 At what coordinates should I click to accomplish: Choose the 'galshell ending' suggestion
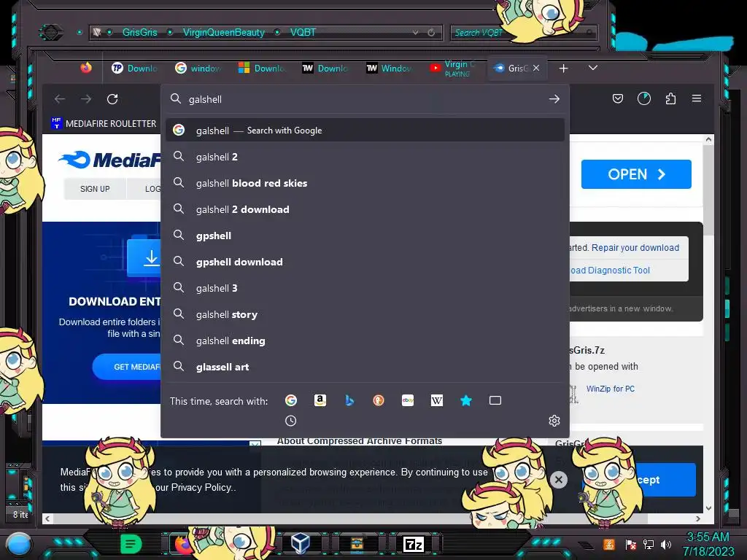click(x=365, y=341)
